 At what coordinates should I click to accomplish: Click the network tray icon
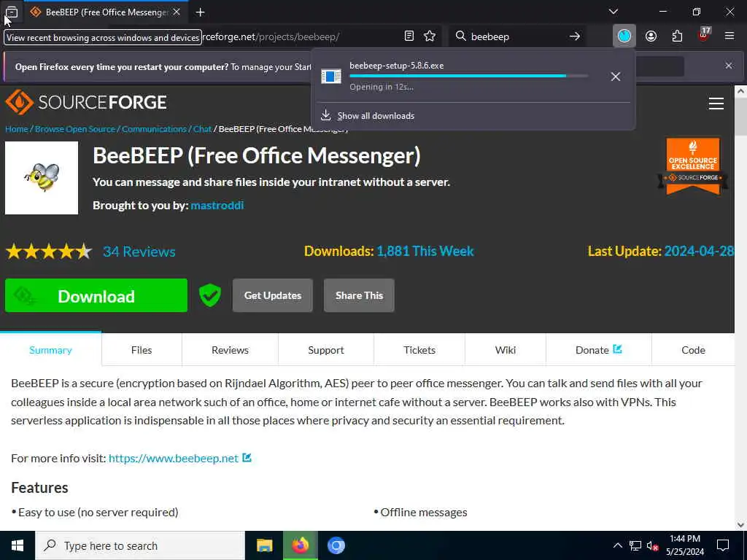pos(635,545)
